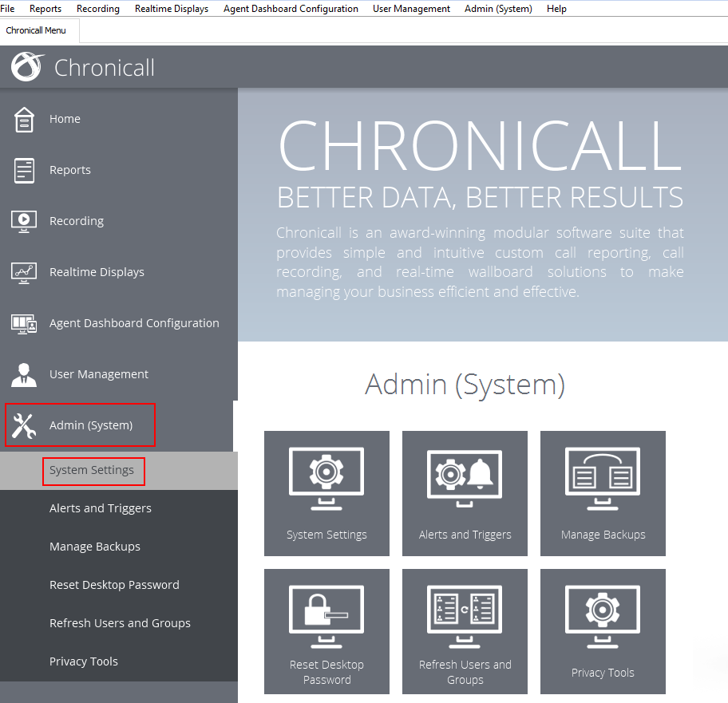This screenshot has width=728, height=703.
Task: Click the Admin (System) wrench tools icon
Action: [24, 425]
